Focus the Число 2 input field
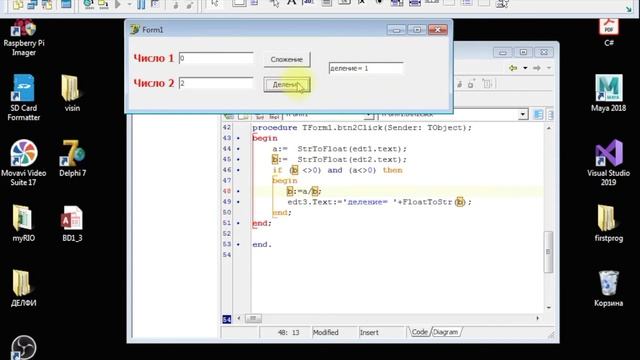Image resolution: width=640 pixels, height=360 pixels. tap(216, 83)
